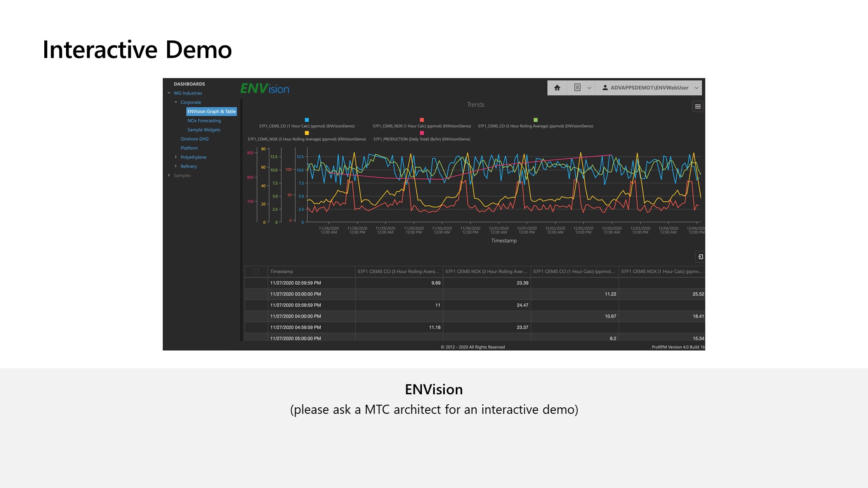Click the Platform dashboard link

point(189,148)
